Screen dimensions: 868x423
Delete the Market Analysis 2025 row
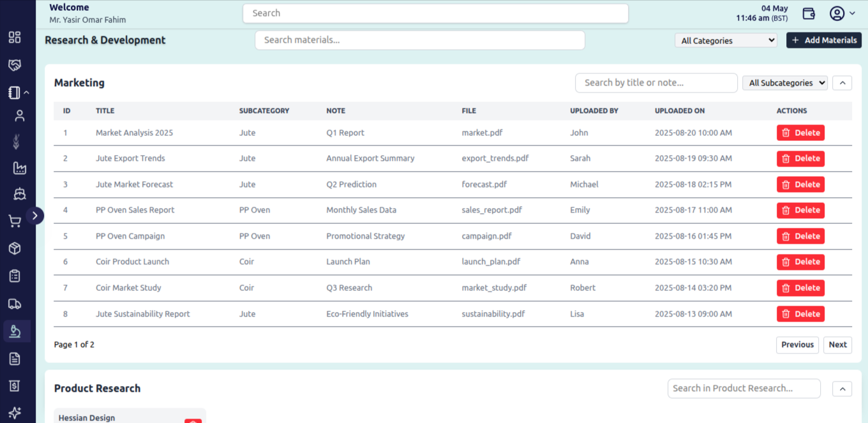click(800, 133)
